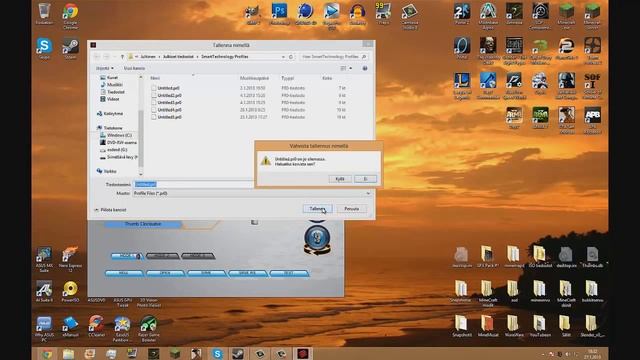Switch to Mode C tab in mouse app
Image resolution: width=640 pixels, height=360 pixels.
click(198, 256)
